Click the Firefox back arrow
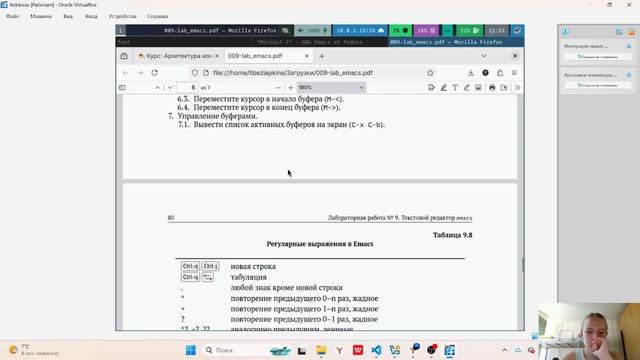 point(126,73)
